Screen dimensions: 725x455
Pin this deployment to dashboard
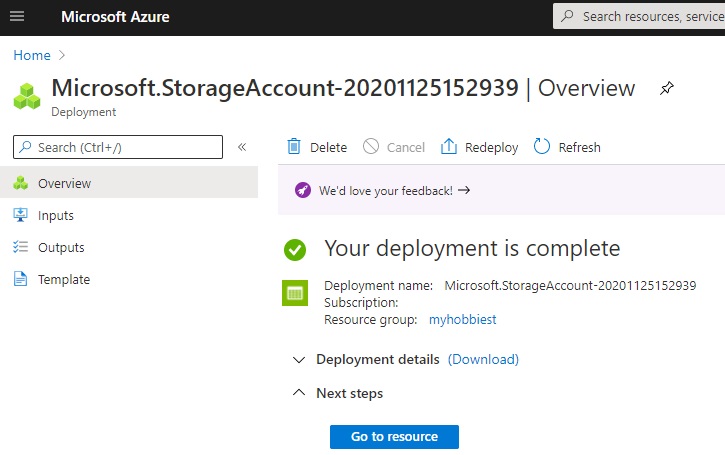pos(666,88)
